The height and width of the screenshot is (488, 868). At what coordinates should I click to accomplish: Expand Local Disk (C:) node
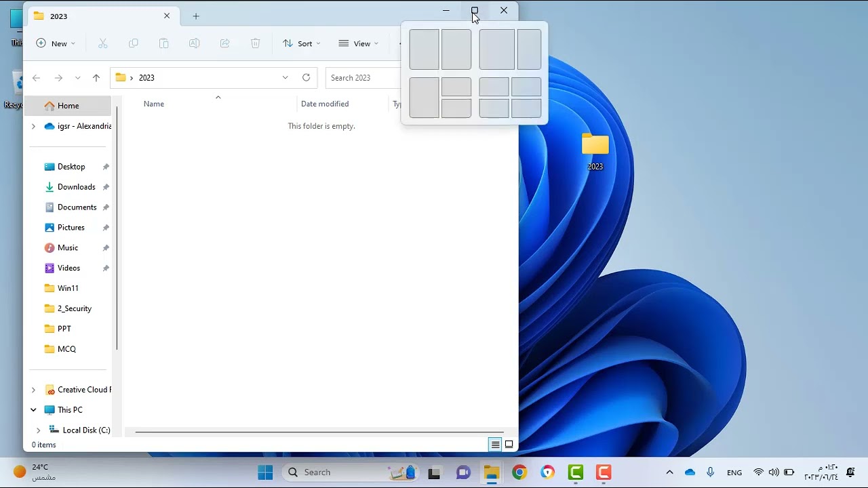click(x=38, y=430)
